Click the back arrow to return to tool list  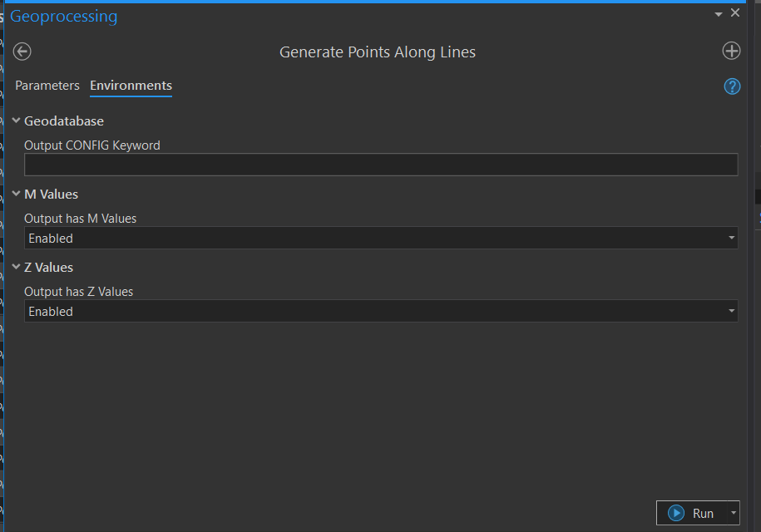pos(22,52)
